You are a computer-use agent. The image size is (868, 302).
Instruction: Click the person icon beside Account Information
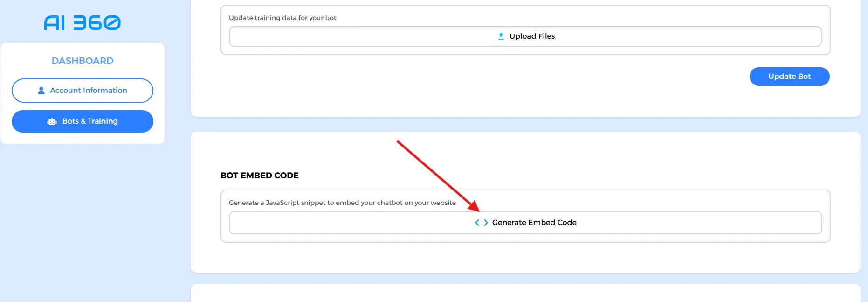tap(41, 91)
